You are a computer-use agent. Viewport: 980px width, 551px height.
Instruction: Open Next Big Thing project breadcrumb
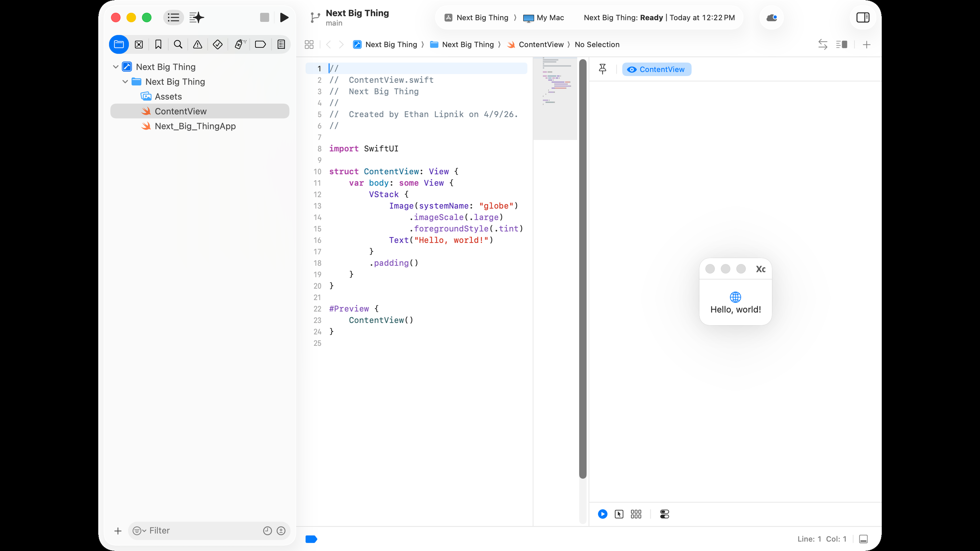(x=385, y=44)
